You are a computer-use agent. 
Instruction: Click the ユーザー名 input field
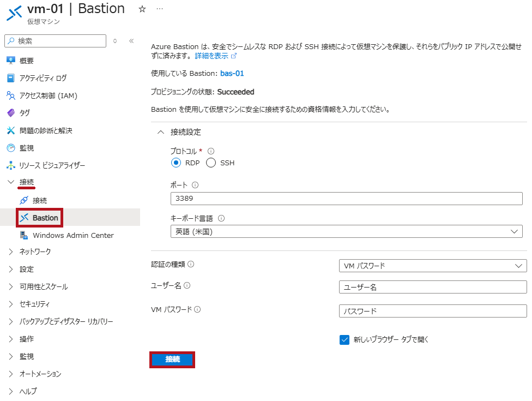(x=433, y=287)
